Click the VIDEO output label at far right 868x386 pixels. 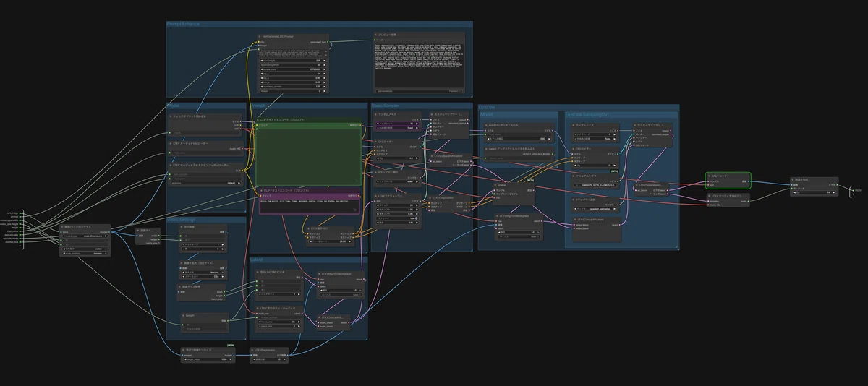[x=858, y=190]
